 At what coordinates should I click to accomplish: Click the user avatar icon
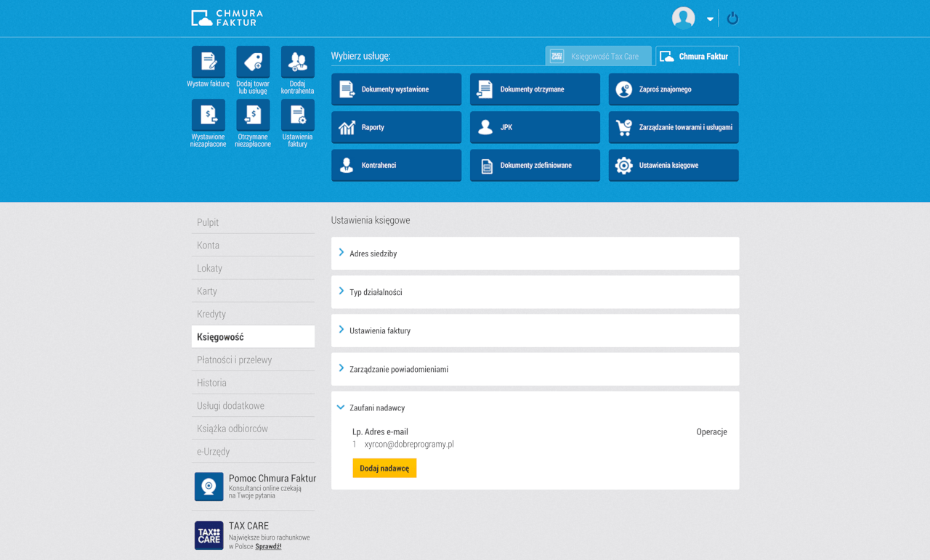(x=683, y=18)
